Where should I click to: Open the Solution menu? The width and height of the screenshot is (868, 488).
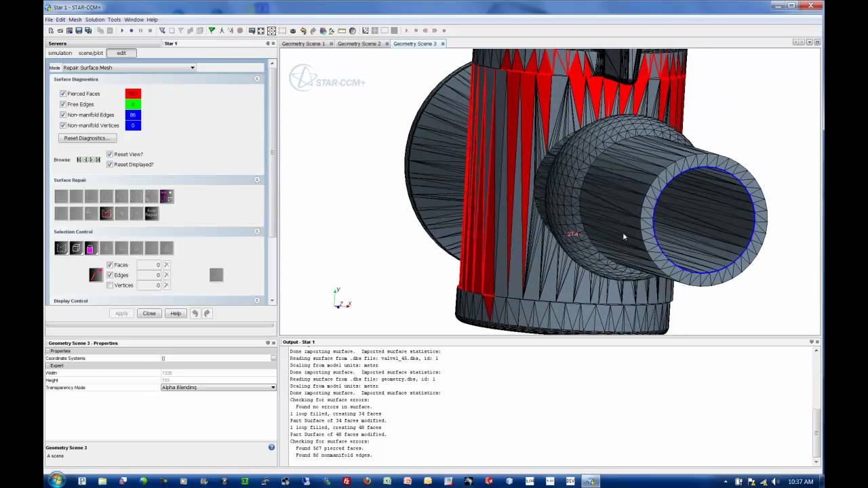(x=95, y=20)
